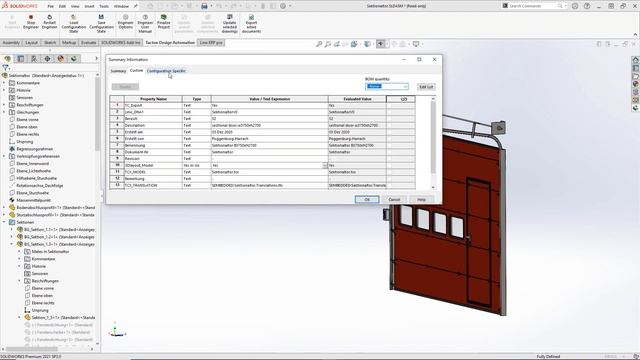This screenshot has height=360, width=640.
Task: Click the search commands magnifier icon
Action: [x=560, y=6]
